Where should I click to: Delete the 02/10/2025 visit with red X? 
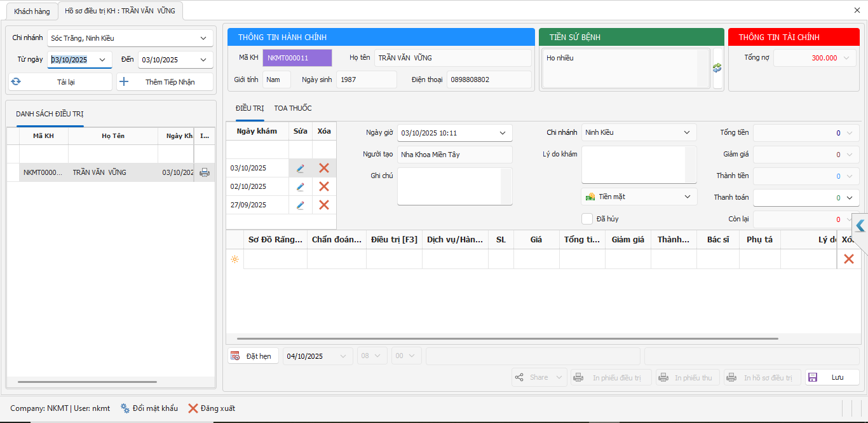coord(324,186)
